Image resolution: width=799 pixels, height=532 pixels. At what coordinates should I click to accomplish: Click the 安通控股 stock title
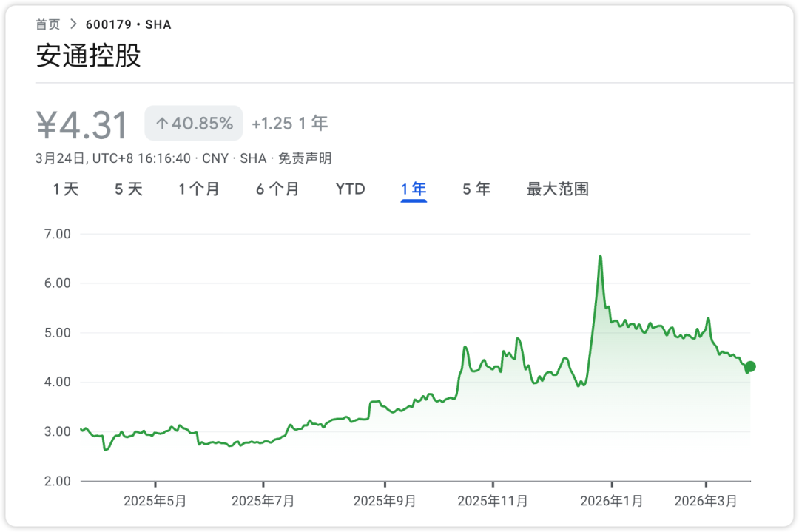[88, 56]
